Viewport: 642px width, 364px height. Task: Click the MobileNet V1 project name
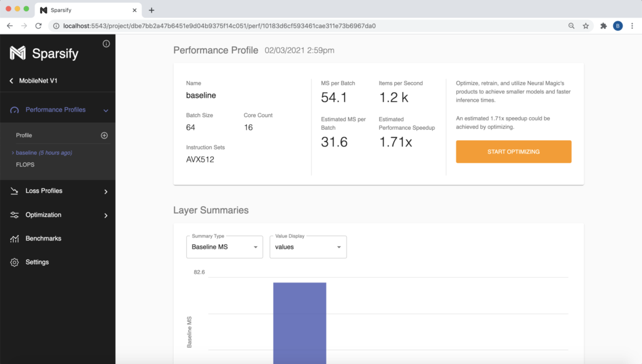[x=38, y=81]
